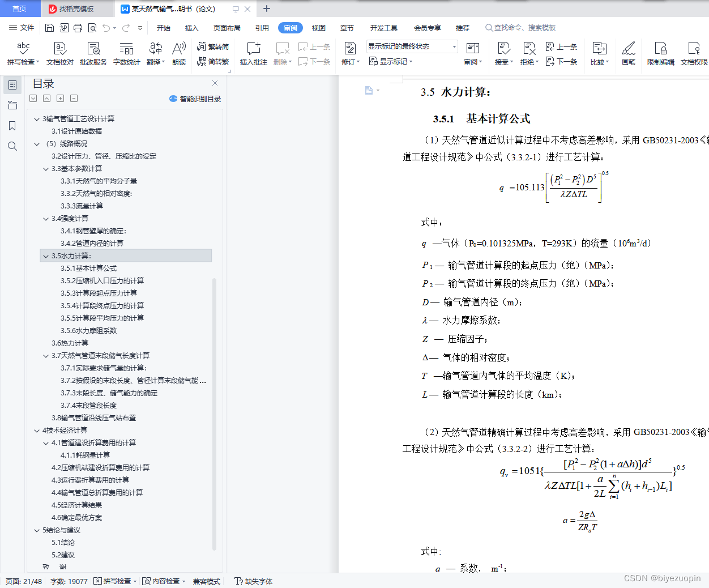Open the 显示标记的最终状态 dropdown
Screen dimensions: 709x588
(x=412, y=46)
